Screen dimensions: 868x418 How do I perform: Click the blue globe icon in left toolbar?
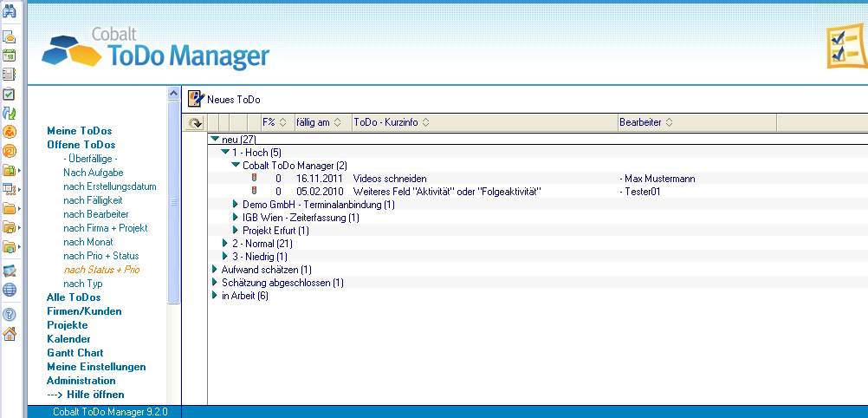point(10,290)
